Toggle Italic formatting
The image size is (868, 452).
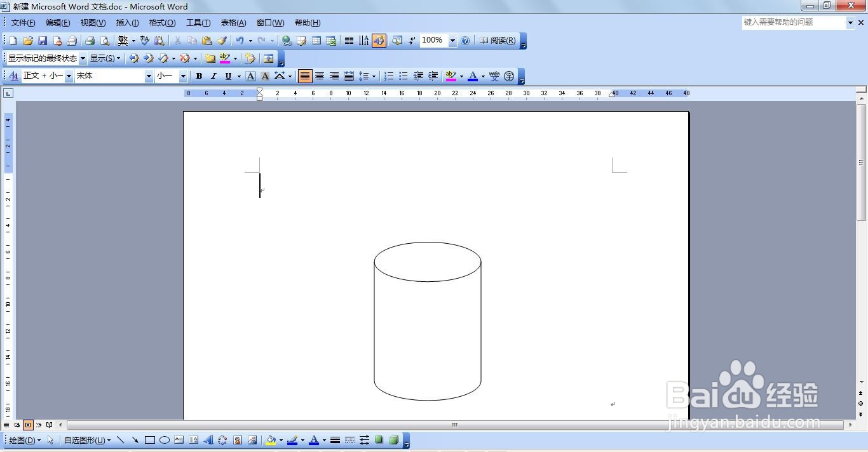[214, 76]
